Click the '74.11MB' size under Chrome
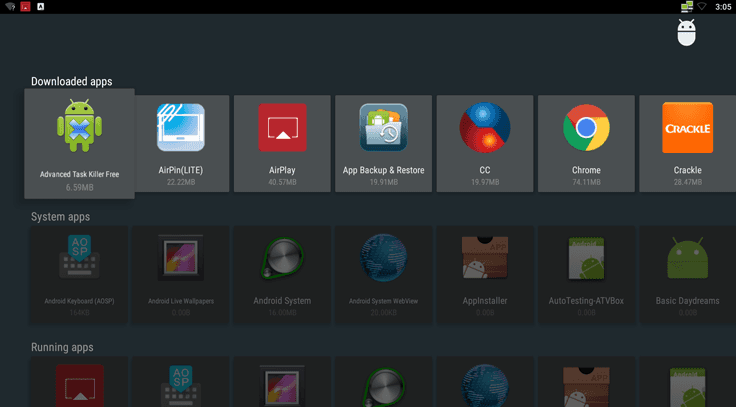The width and height of the screenshot is (736, 407). pos(586,182)
